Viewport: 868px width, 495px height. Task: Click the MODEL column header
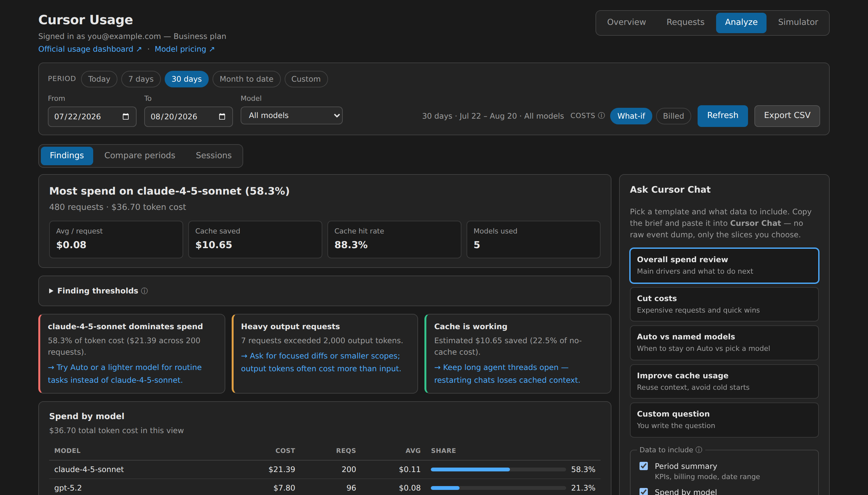click(67, 451)
